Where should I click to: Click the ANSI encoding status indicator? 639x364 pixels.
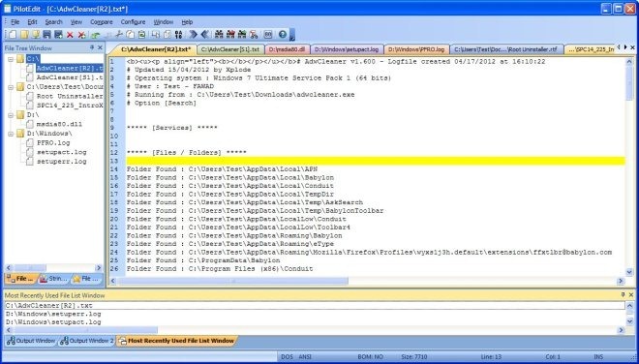[x=305, y=356]
